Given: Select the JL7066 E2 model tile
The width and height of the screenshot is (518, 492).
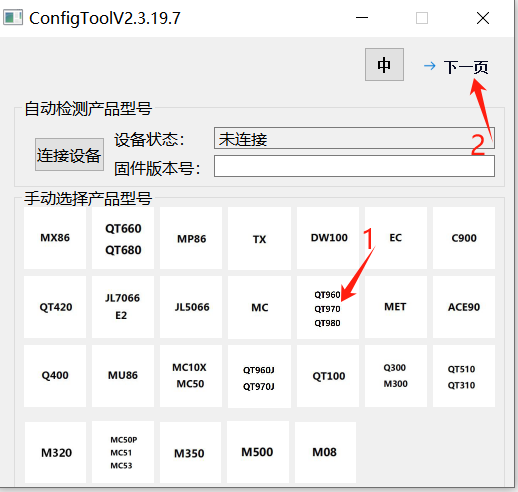Looking at the screenshot, I should 123,307.
